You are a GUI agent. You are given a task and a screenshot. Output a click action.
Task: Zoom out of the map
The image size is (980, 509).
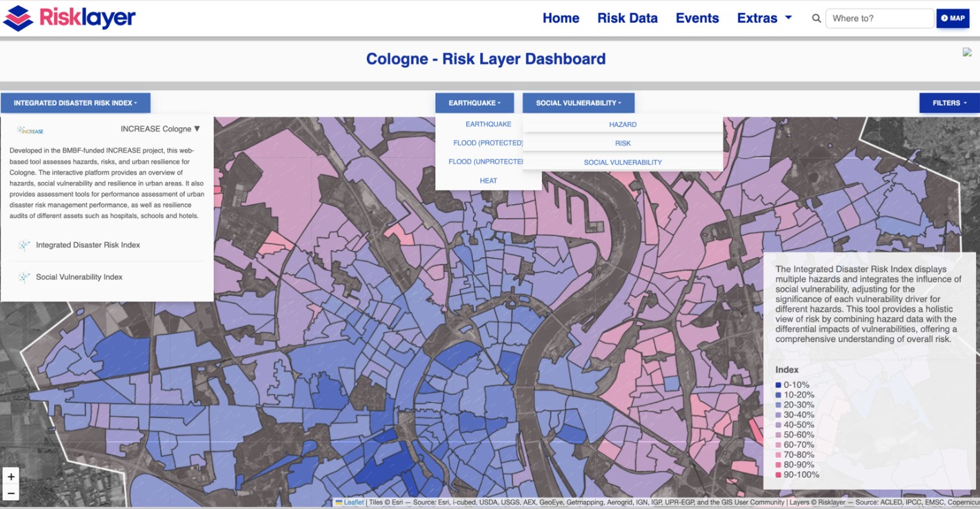click(x=11, y=493)
